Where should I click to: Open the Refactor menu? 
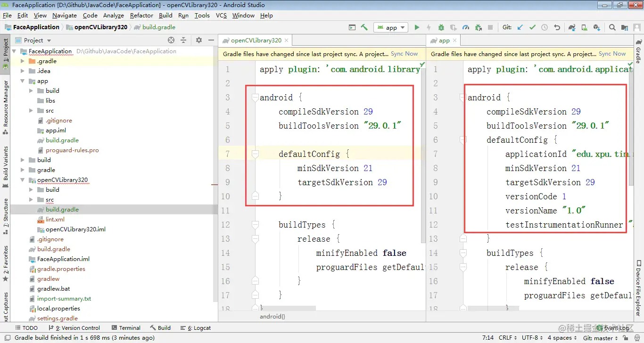[141, 15]
